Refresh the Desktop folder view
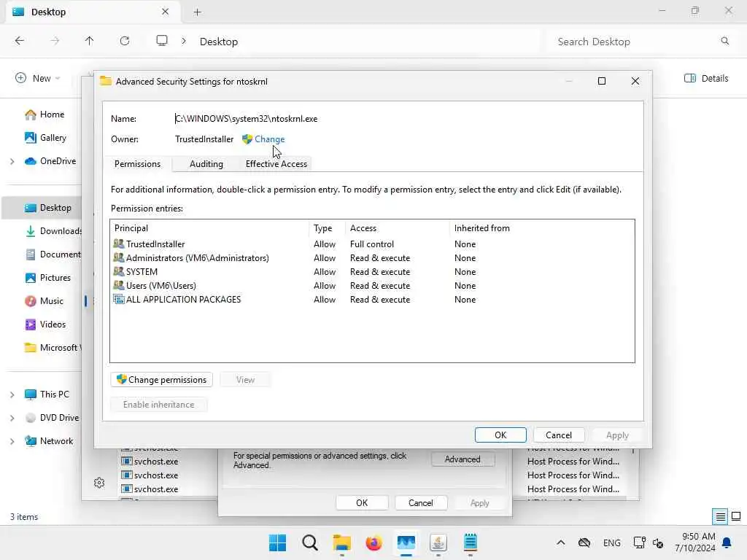Viewport: 747px width, 560px height. pos(125,41)
